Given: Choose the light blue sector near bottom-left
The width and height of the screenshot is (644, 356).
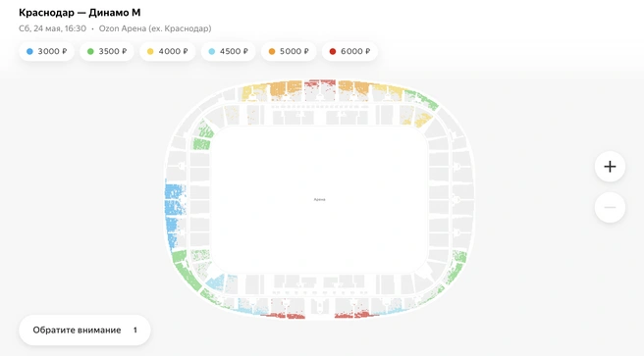Looking at the screenshot, I should tap(215, 282).
